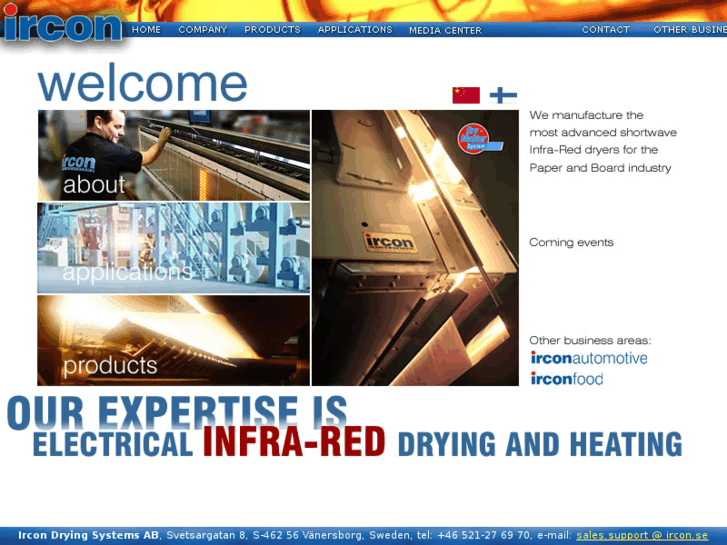Click the large infra-red dryer photo

pyautogui.click(x=415, y=248)
